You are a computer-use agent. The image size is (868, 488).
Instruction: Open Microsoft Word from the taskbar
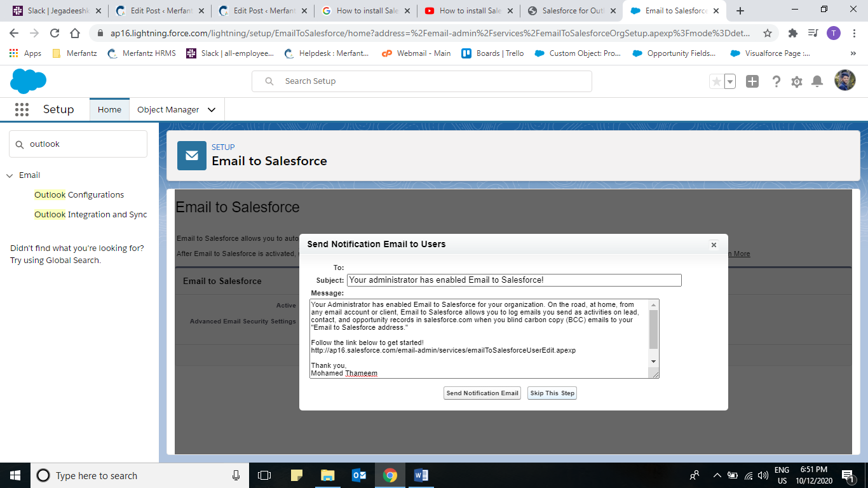pyautogui.click(x=421, y=475)
